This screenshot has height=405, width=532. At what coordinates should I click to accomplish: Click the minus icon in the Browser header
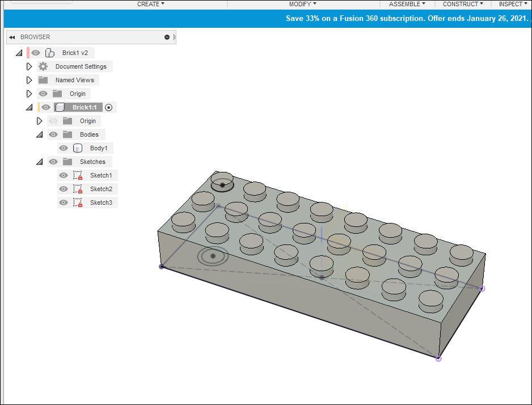pos(166,37)
